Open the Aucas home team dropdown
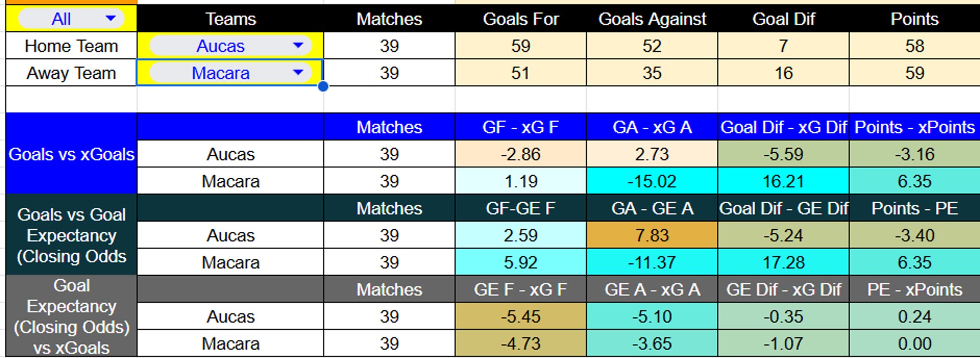 [298, 46]
